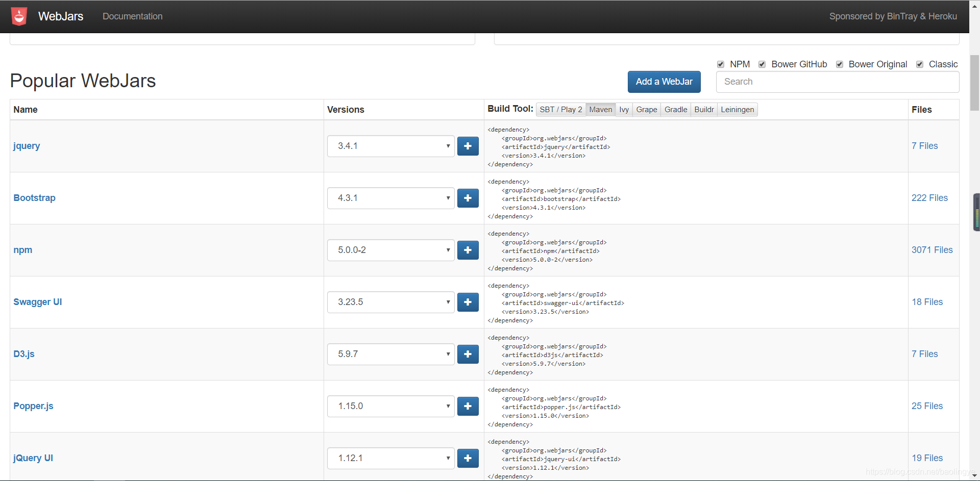980x481 pixels.
Task: Click jquery Maven dependency snippet
Action: click(549, 147)
